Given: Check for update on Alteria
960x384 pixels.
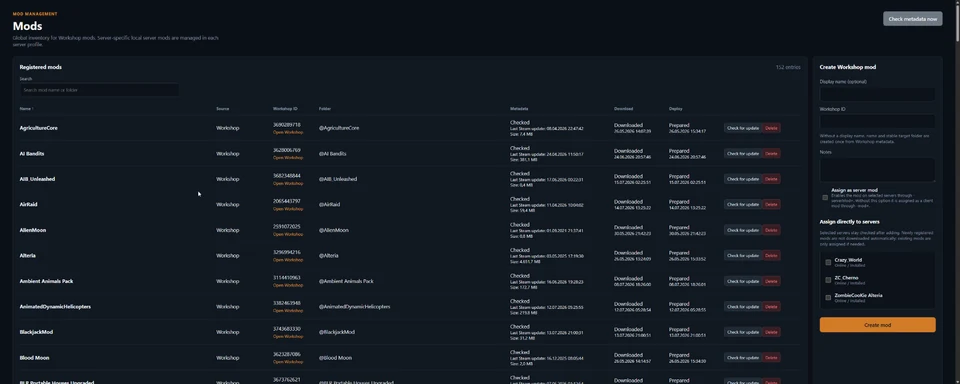Looking at the screenshot, I should click(x=743, y=255).
